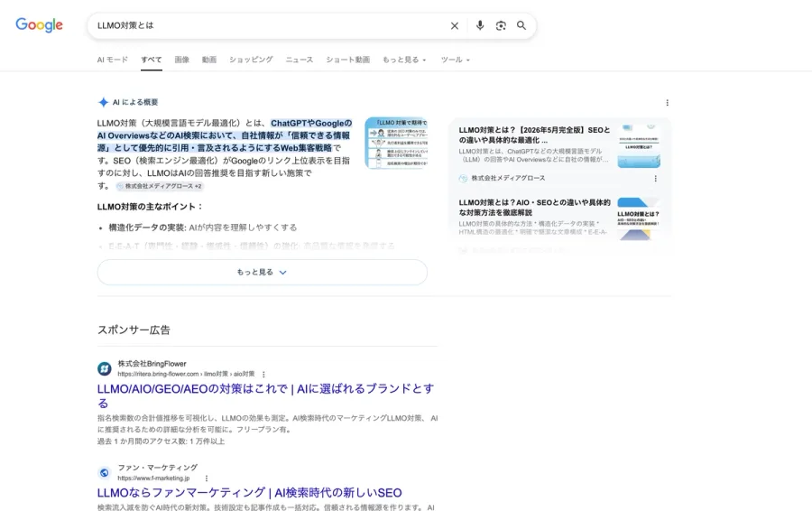Click the highlighted ChatGPTやGoogleの overview text
The width and height of the screenshot is (812, 511).
click(x=311, y=123)
